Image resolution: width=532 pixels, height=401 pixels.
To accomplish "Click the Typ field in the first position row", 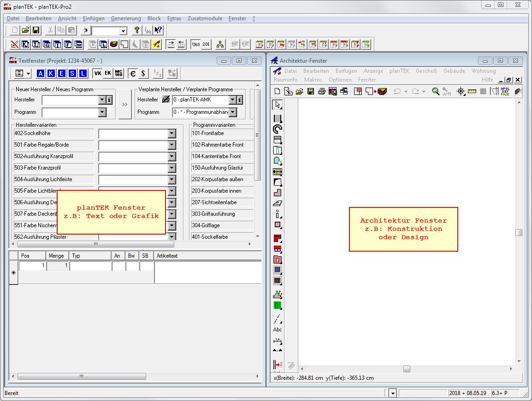I will click(x=90, y=266).
